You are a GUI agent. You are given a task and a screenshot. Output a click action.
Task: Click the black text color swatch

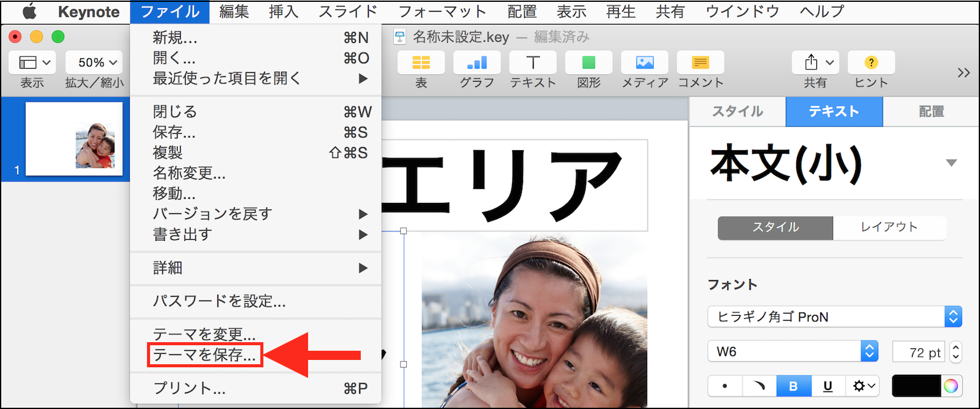tap(916, 386)
